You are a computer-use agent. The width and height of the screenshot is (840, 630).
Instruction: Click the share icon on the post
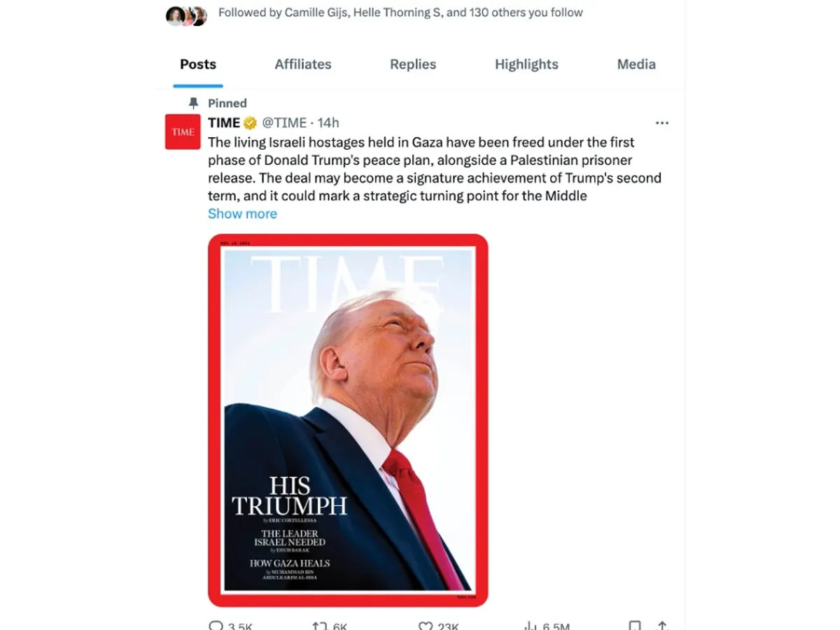[x=661, y=626]
